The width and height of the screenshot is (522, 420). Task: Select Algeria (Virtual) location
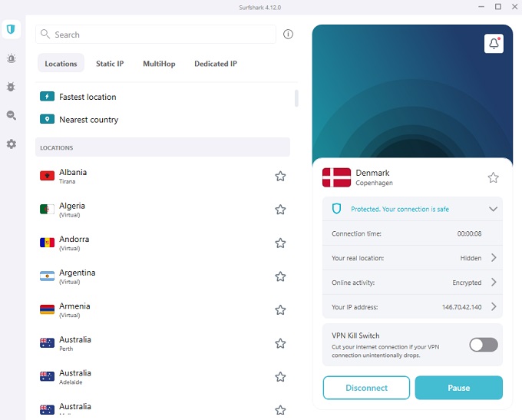tap(163, 210)
